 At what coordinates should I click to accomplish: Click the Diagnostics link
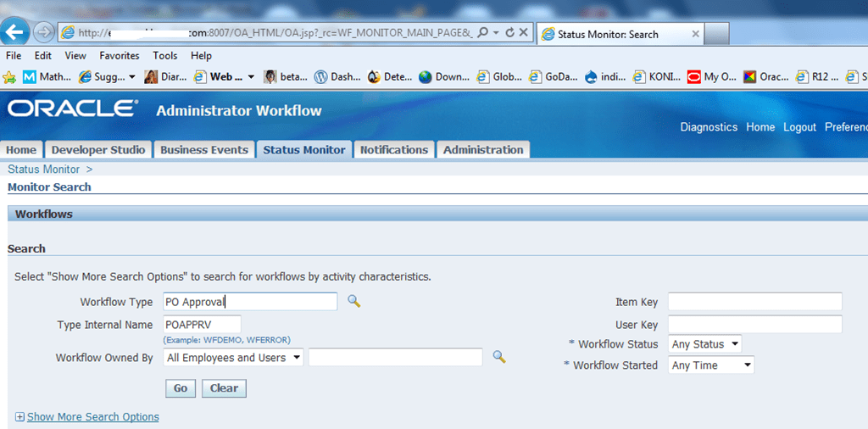709,127
